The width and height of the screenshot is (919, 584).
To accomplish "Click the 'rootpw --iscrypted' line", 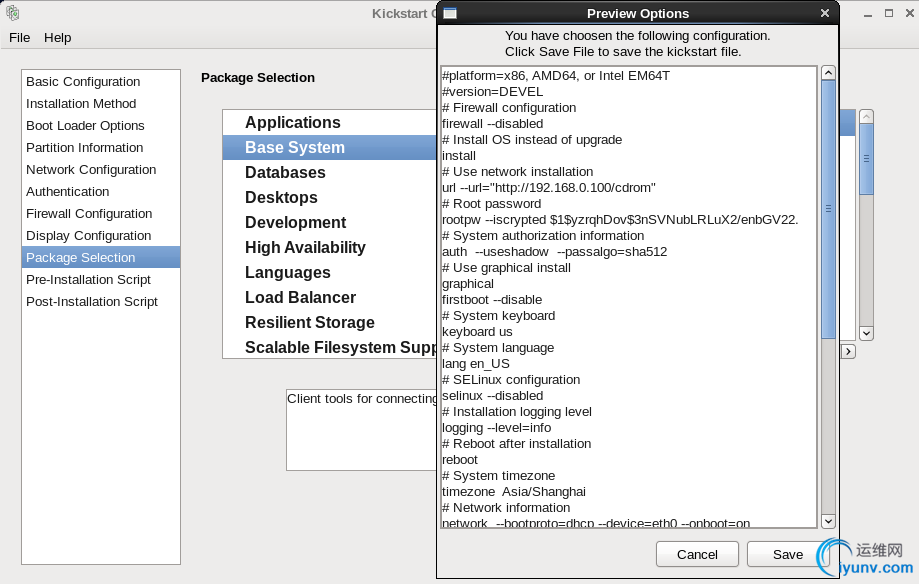I will click(x=620, y=220).
